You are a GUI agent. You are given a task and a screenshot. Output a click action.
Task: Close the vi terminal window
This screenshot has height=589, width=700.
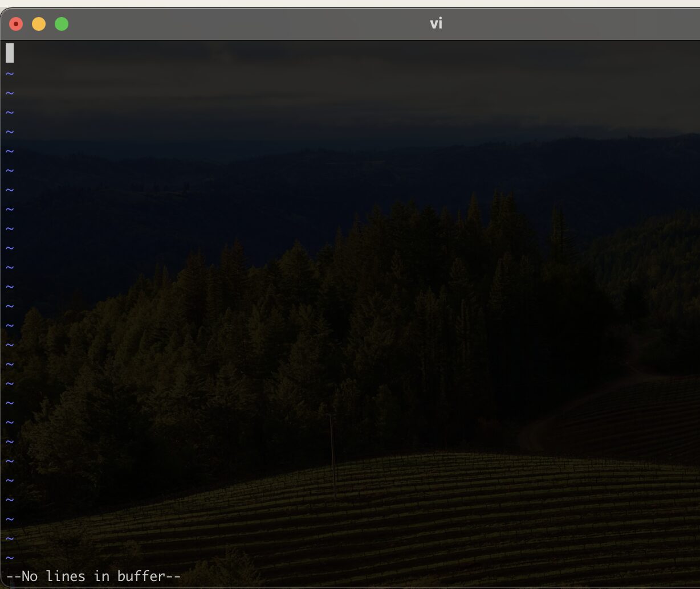pos(16,24)
